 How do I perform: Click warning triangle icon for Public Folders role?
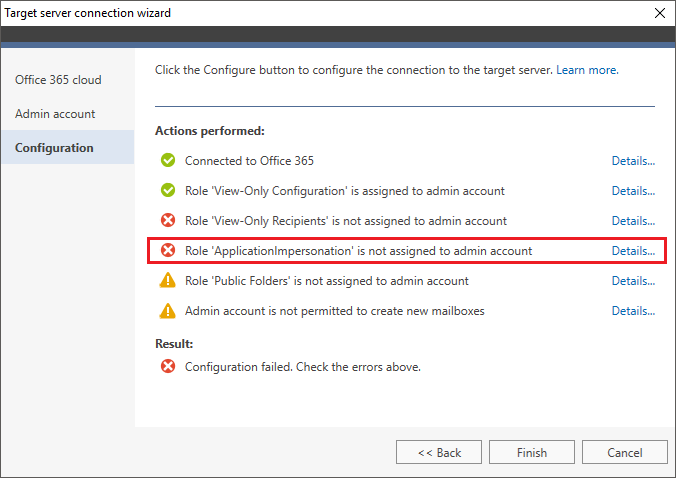coord(168,280)
